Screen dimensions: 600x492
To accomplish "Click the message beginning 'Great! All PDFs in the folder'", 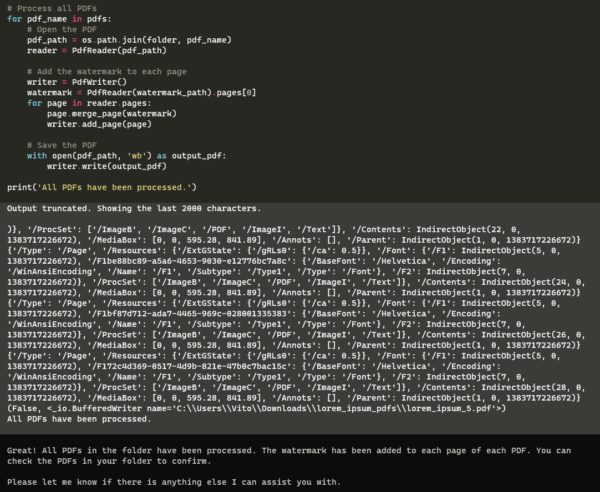I will pos(289,451).
